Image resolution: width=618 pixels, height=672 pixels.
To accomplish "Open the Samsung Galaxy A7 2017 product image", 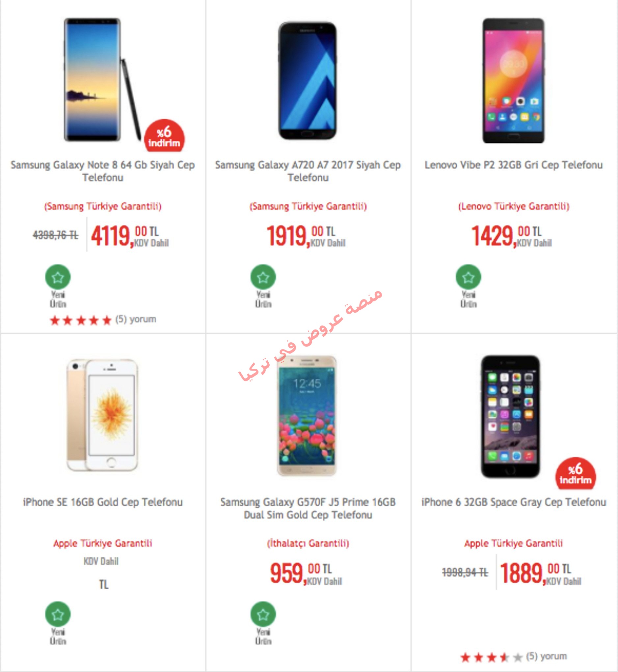I will coord(308,81).
